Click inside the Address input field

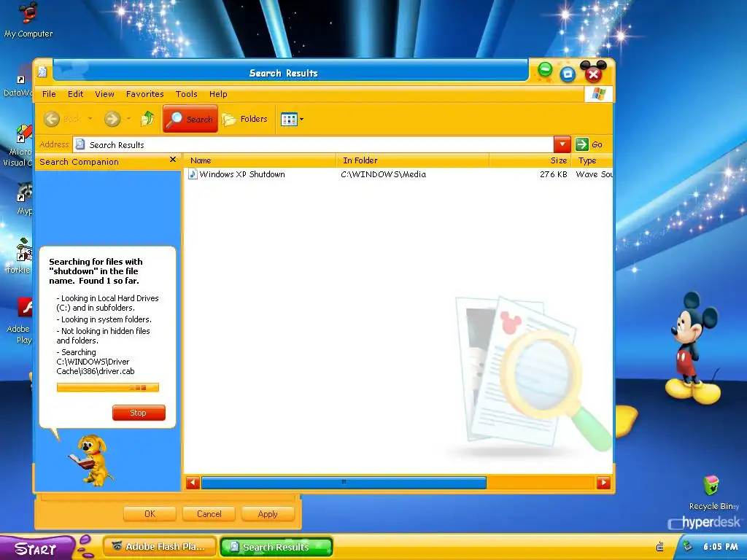click(x=313, y=144)
